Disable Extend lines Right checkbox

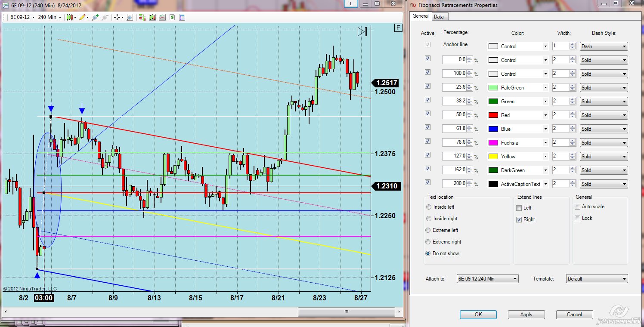click(519, 219)
